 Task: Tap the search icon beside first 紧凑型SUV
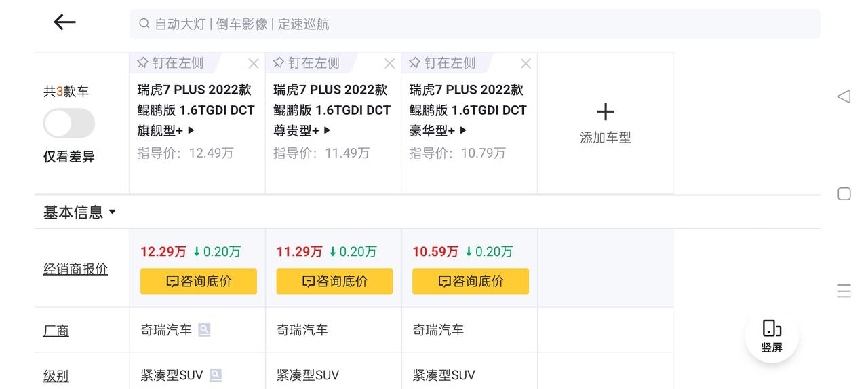(x=216, y=375)
